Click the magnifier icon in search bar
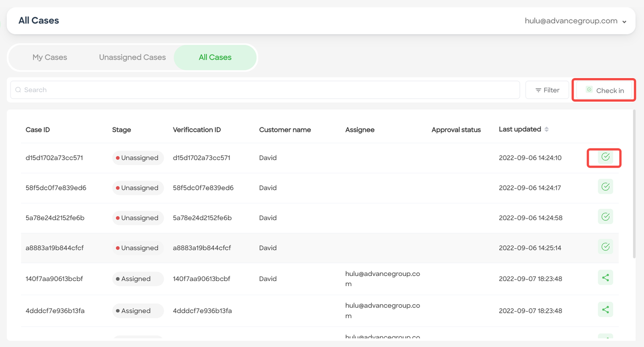Screen dimensions: 644x347 coord(18,90)
